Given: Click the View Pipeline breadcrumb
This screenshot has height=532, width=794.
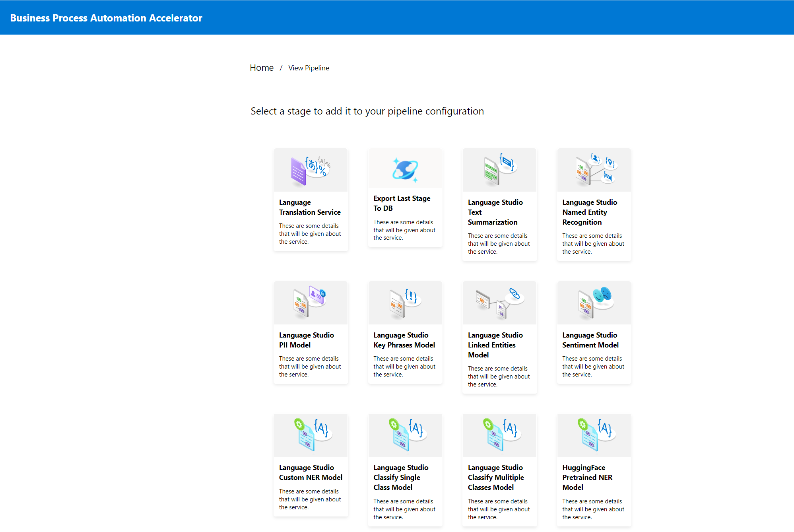Looking at the screenshot, I should (x=309, y=68).
